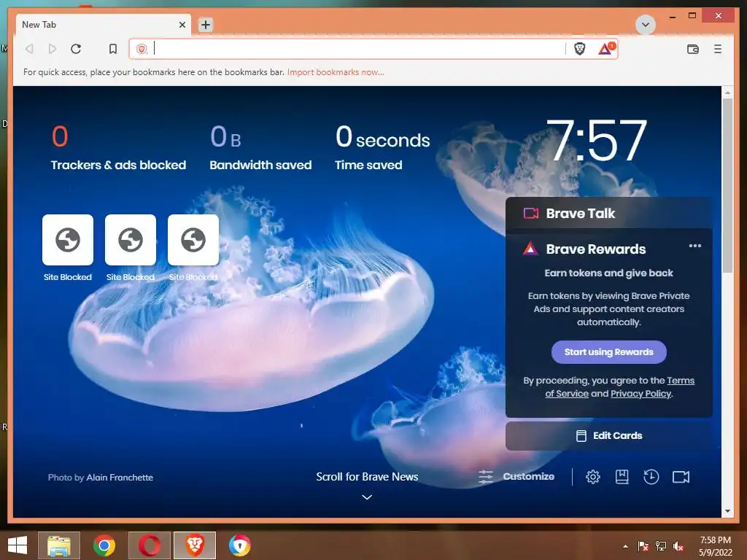Click the Action Center flag tray icon
Viewport: 747px width, 560px height.
643,546
